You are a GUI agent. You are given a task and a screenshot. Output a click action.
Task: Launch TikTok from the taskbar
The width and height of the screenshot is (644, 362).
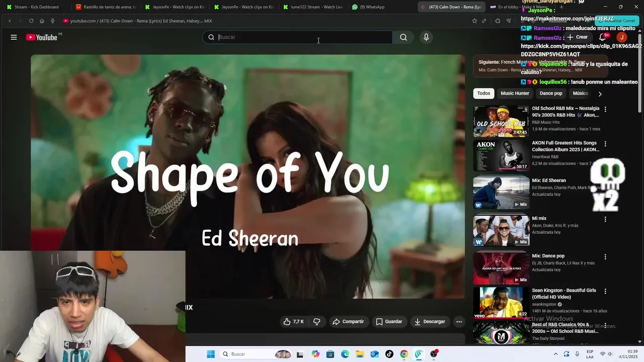point(389,354)
